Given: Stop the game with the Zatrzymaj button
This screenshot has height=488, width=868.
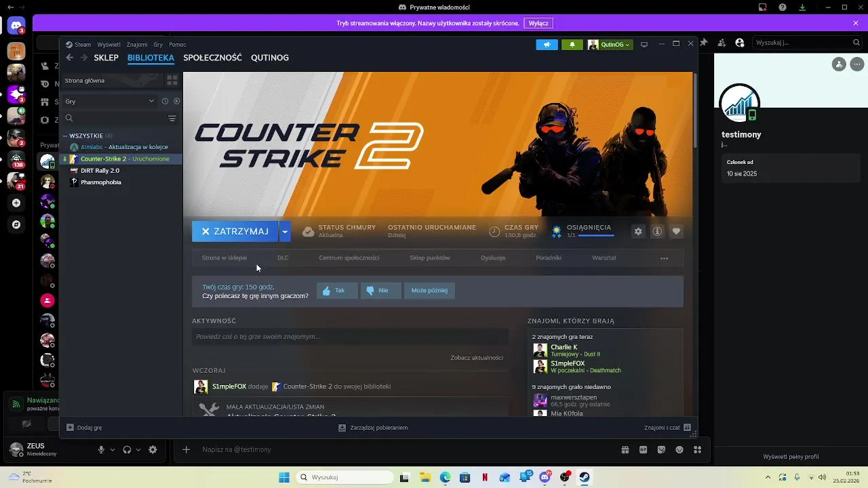Looking at the screenshot, I should click(235, 231).
